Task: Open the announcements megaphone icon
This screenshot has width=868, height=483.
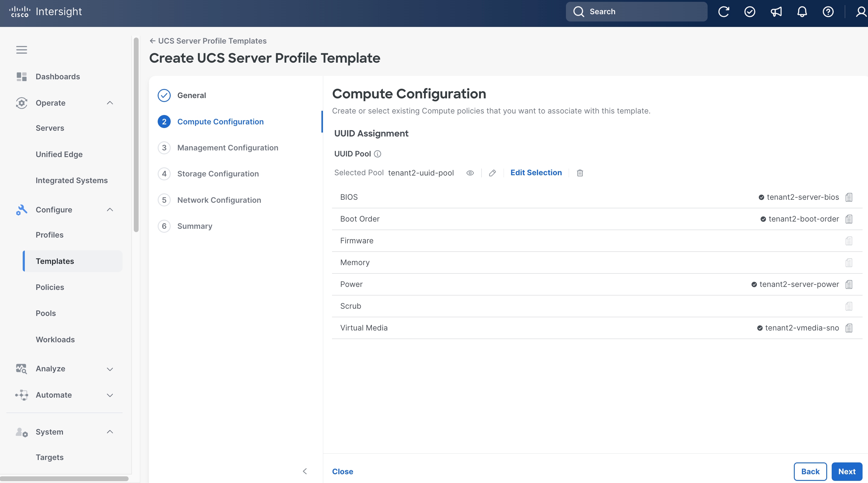Action: point(776,12)
